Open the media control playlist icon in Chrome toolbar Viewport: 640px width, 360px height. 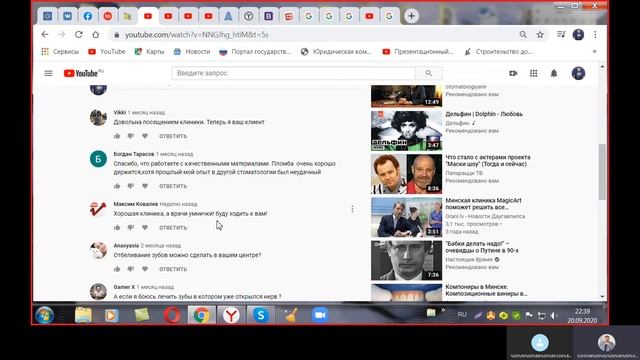[561, 35]
